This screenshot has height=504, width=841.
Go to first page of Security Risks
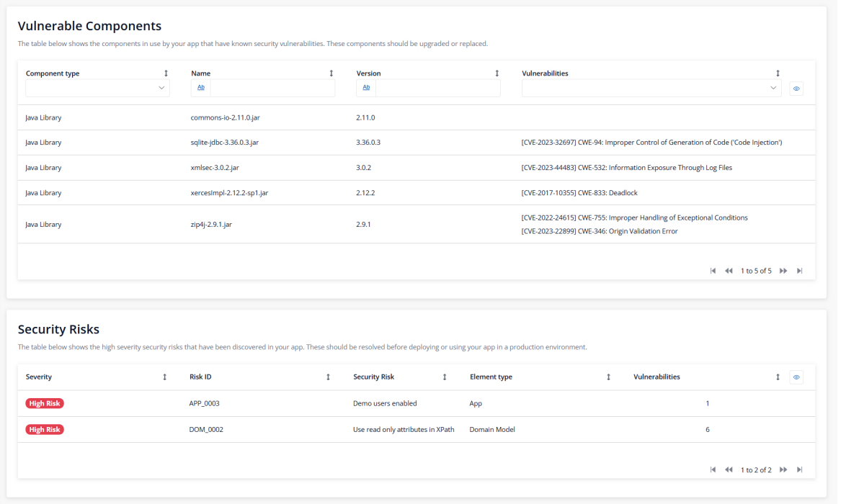coord(713,469)
